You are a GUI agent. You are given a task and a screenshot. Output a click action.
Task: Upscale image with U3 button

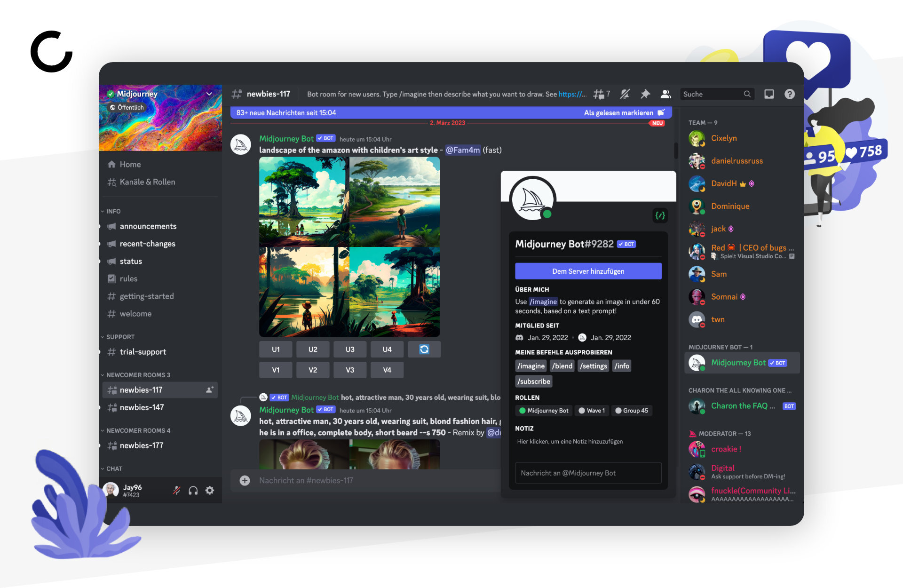(350, 350)
